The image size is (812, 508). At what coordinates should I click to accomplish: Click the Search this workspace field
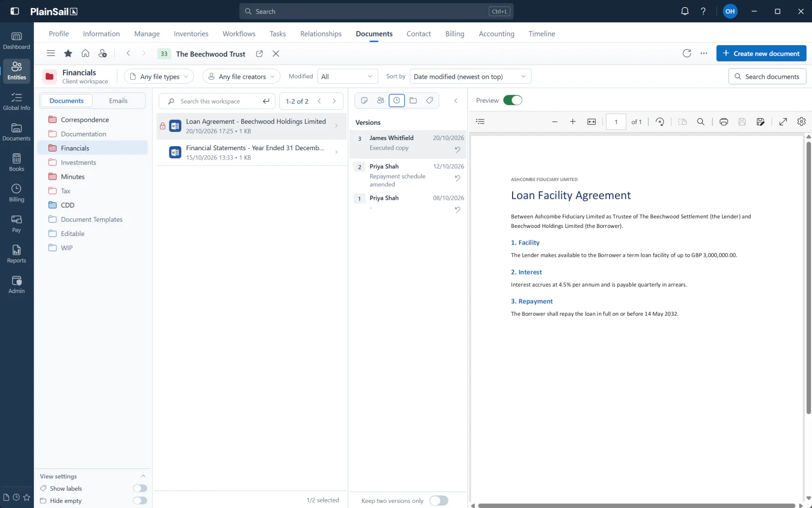[217, 101]
